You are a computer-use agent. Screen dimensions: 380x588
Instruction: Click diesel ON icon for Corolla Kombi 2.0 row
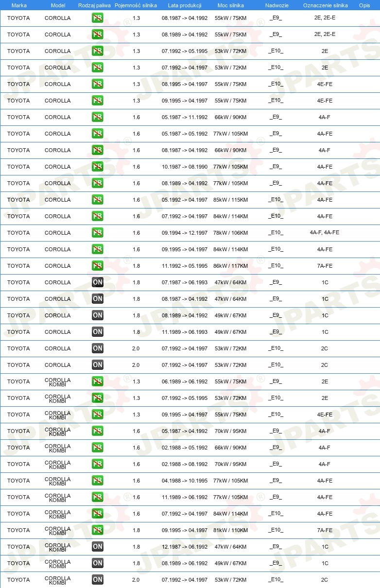[x=98, y=580]
